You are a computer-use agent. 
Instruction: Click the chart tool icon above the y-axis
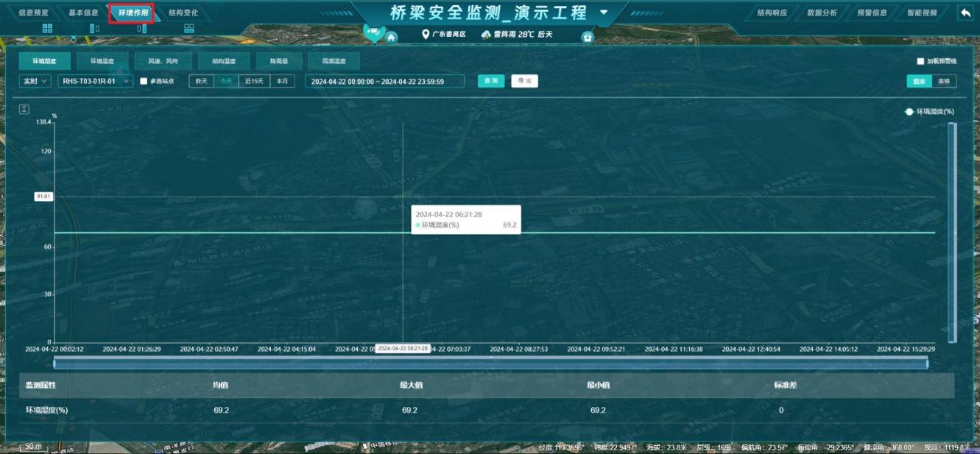click(24, 109)
